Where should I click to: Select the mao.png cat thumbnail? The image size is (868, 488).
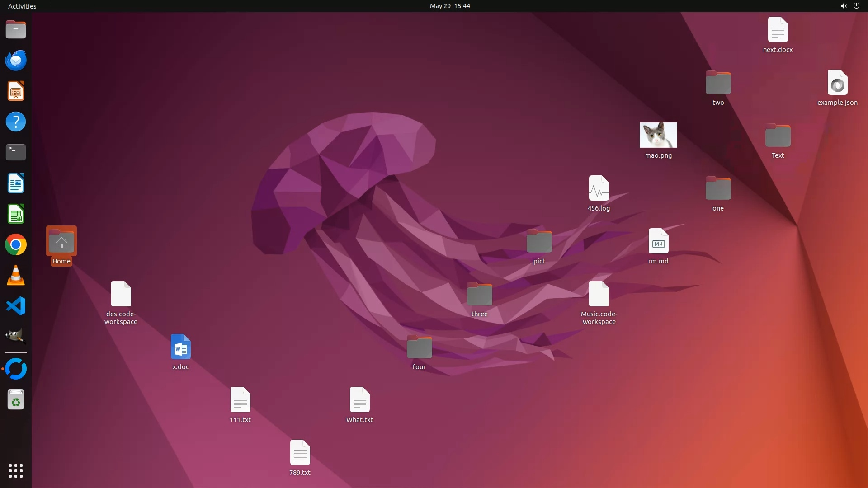click(658, 135)
